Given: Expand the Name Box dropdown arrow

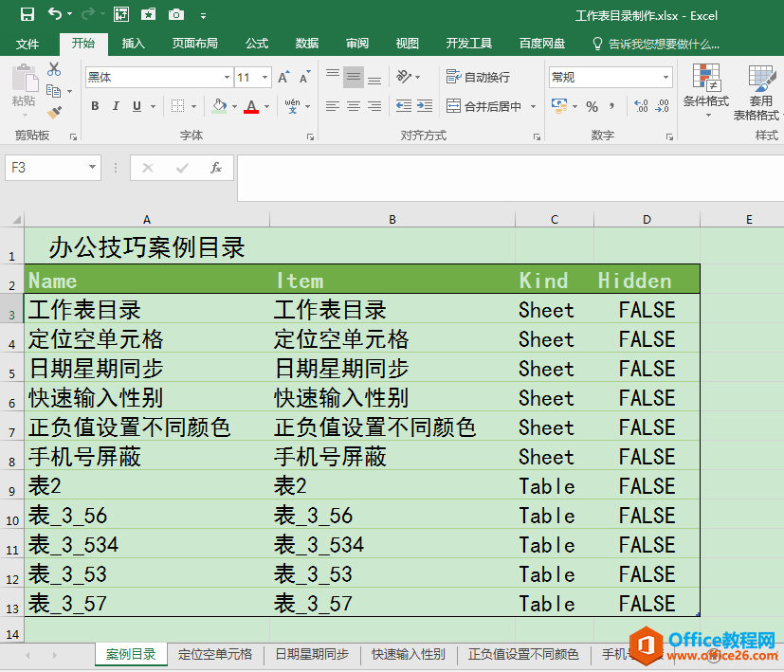Looking at the screenshot, I should coord(93,168).
